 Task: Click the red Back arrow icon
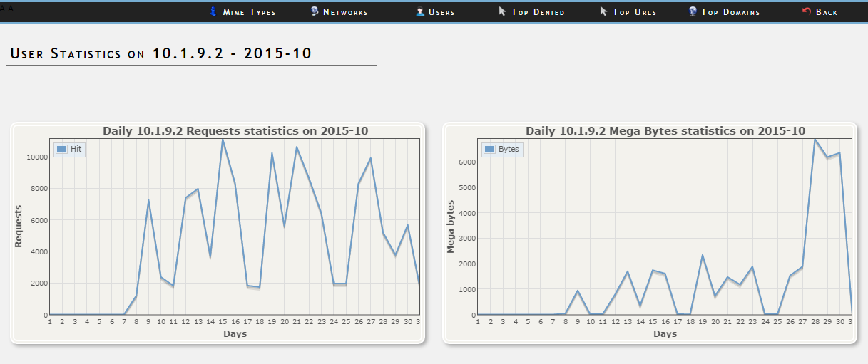click(807, 11)
